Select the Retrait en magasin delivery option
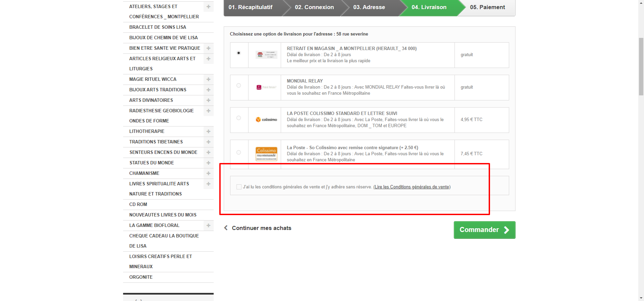 239,53
